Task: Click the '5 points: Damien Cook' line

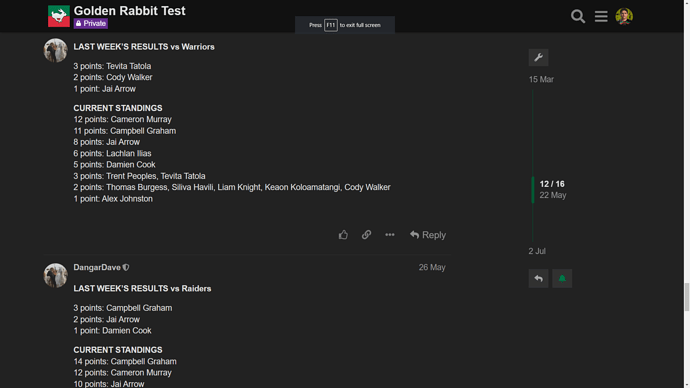Action: click(x=114, y=165)
